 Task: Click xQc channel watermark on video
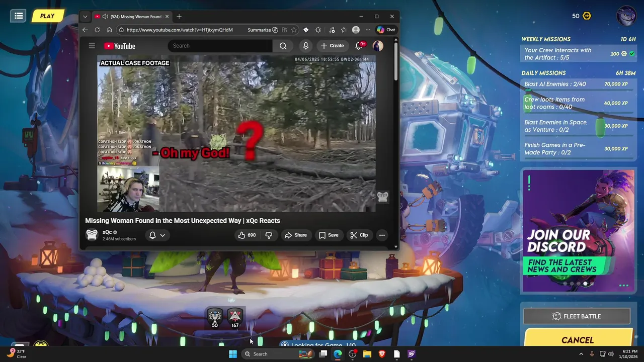click(382, 197)
